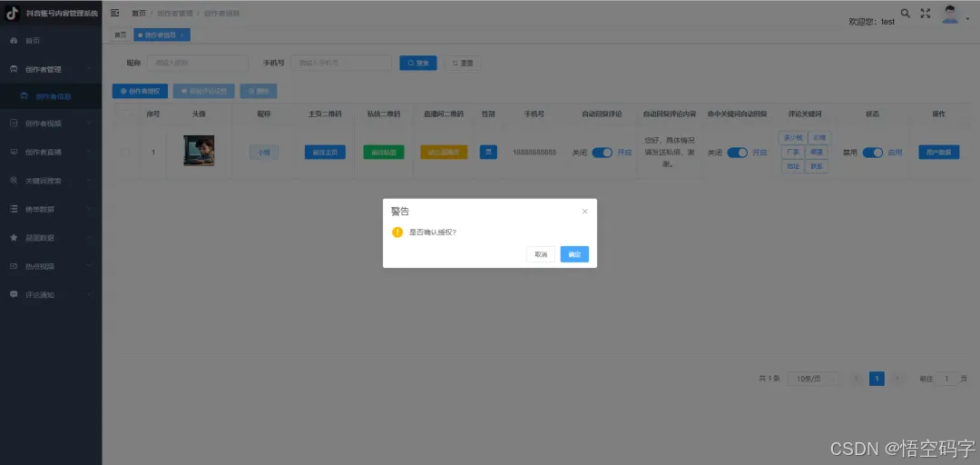Click 创作者管理 in the breadcrumb
This screenshot has width=980, height=465.
tap(175, 13)
